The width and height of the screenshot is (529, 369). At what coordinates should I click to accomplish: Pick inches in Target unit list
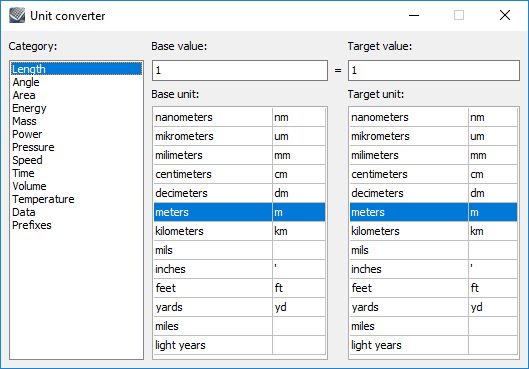click(x=434, y=269)
